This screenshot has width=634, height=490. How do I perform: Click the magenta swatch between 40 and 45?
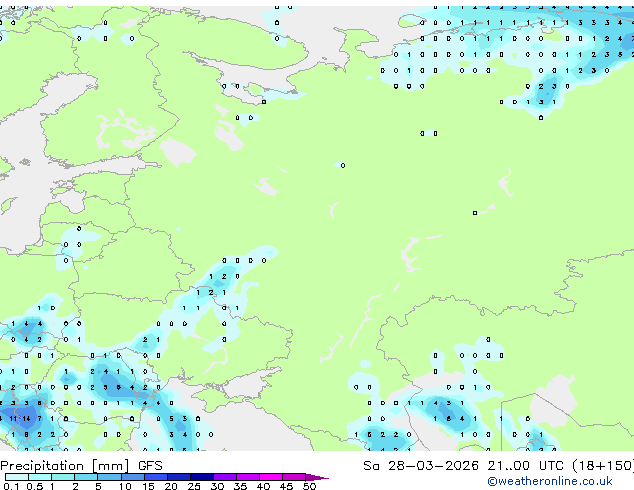tap(271, 477)
